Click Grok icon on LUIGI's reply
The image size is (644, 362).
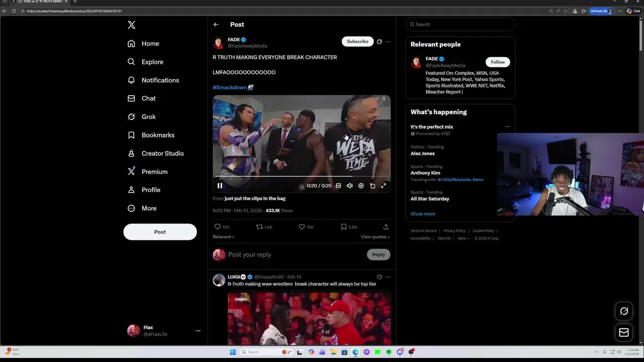379,277
